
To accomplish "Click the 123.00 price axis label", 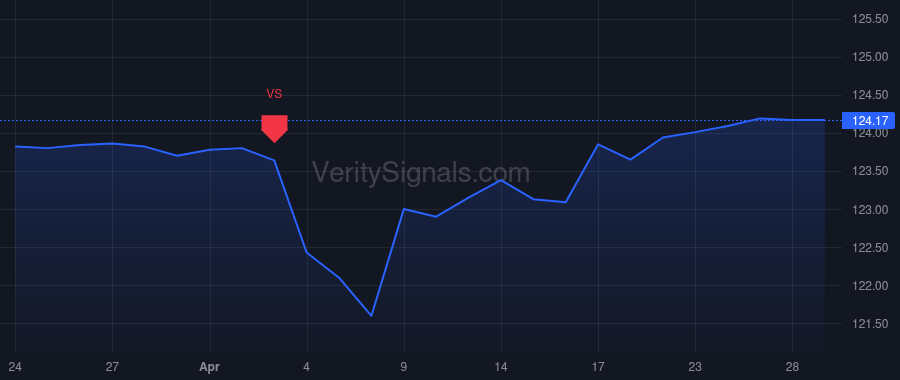I will [x=870, y=210].
